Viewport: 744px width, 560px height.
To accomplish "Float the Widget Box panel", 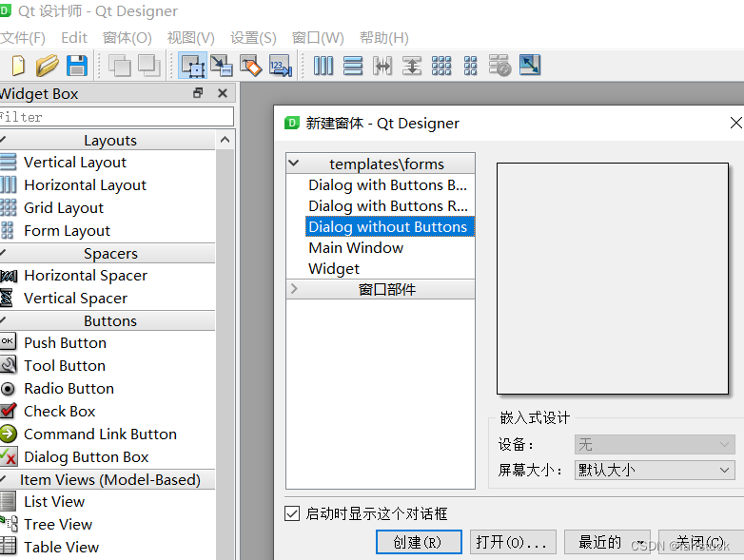I will 198,93.
